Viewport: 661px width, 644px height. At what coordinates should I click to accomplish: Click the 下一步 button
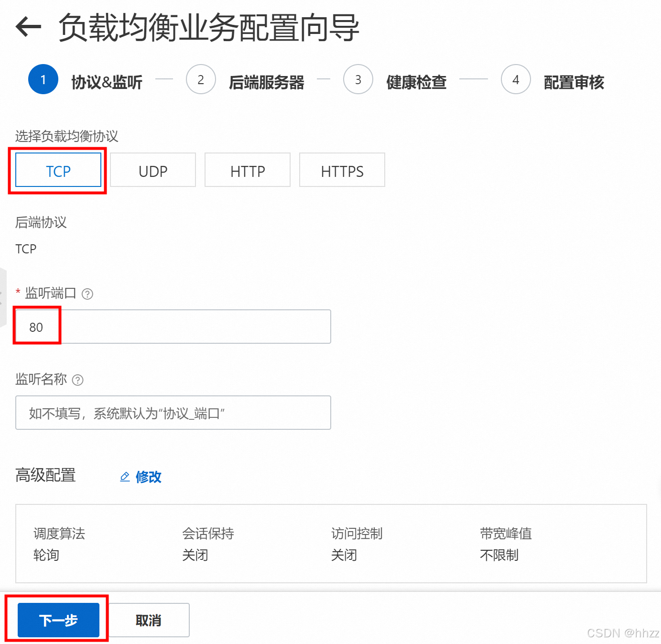58,620
